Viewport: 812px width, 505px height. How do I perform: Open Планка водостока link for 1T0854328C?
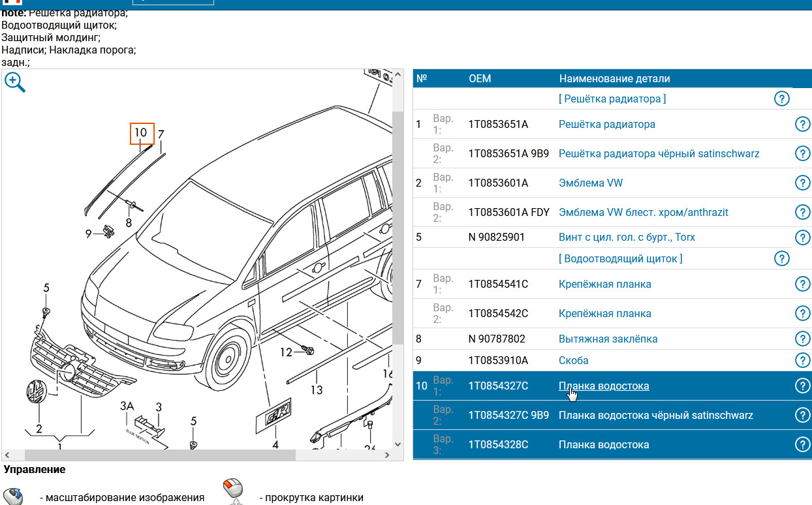pos(604,444)
